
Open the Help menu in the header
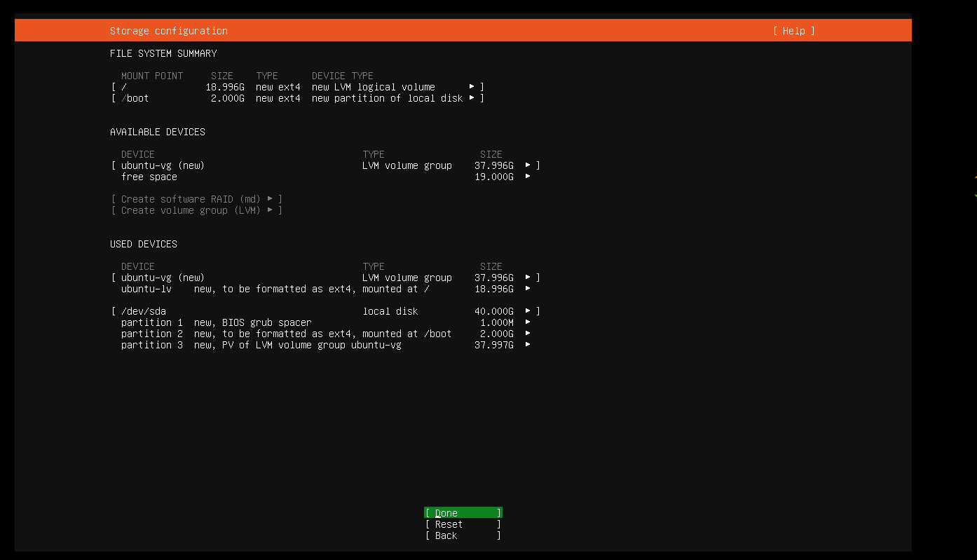794,31
